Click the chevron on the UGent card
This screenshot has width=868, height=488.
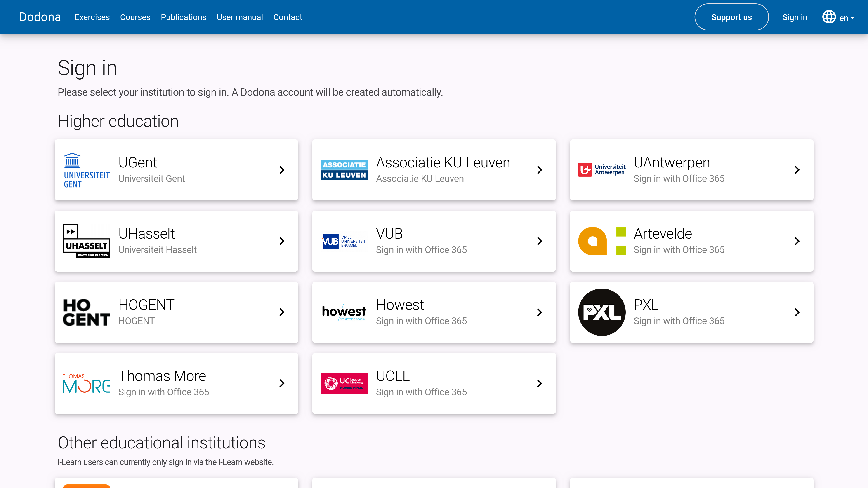click(282, 170)
